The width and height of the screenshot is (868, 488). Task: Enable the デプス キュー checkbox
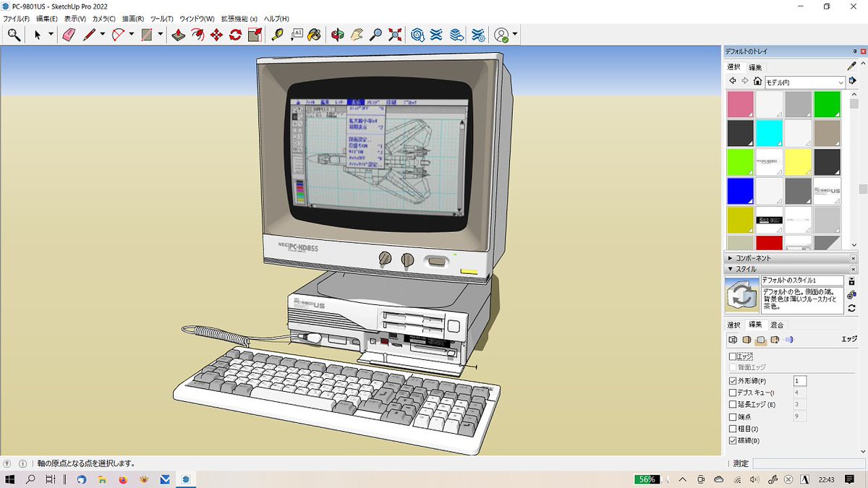pos(733,393)
